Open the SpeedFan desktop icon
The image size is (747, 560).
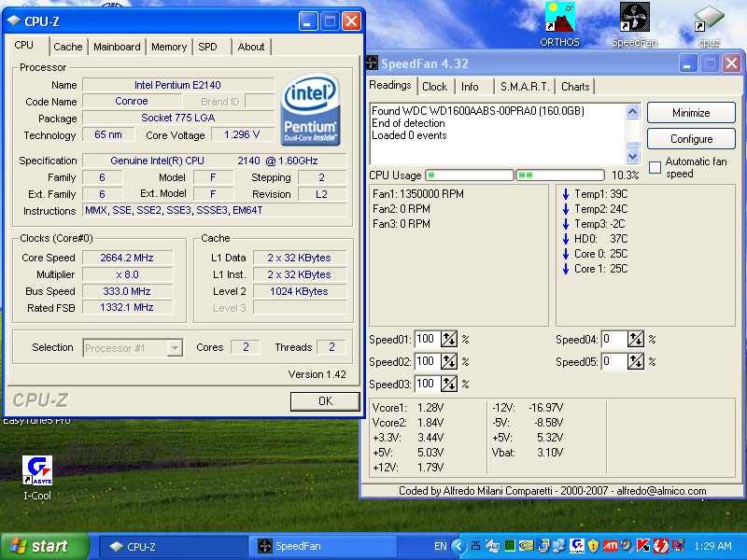coord(634,19)
